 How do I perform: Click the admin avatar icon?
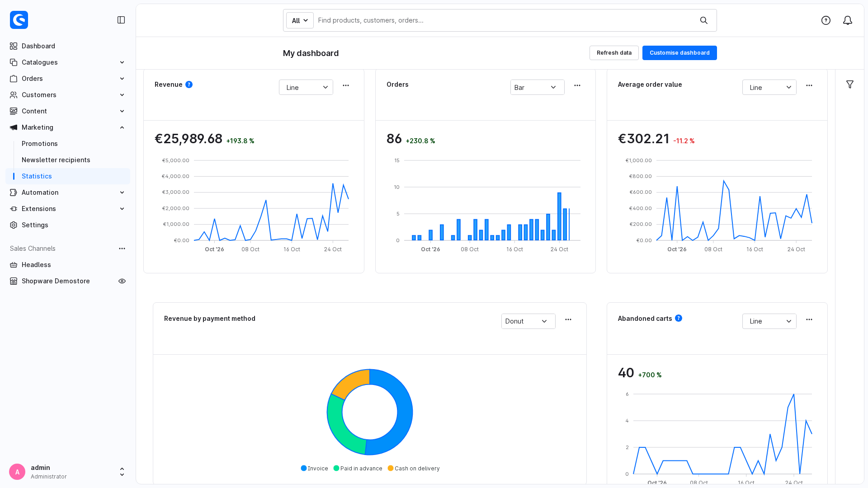pyautogui.click(x=17, y=472)
